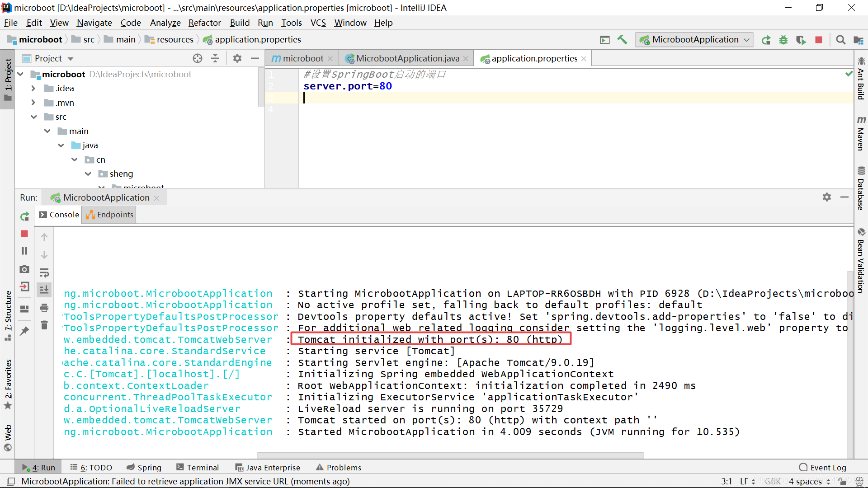Open the Java Enterprise tool window
868x488 pixels.
268,468
